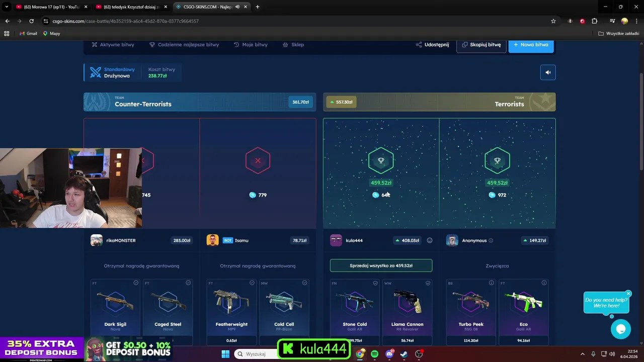Open Isamu bot avatar
644x362 pixels.
point(212,240)
